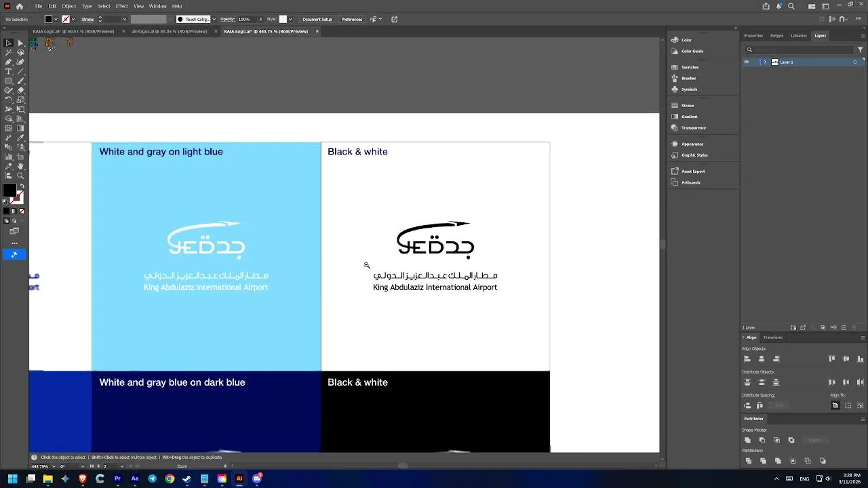868x488 pixels.
Task: Click Minus Front shape mode icon
Action: click(762, 441)
